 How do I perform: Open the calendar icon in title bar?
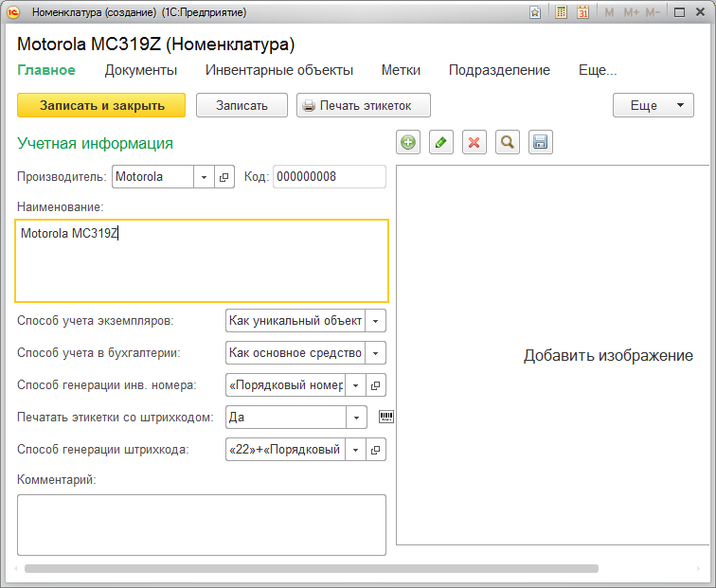pos(583,12)
